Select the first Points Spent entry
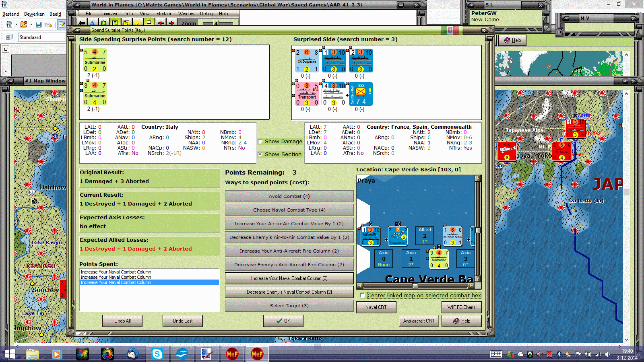The width and height of the screenshot is (644, 362). tap(149, 272)
